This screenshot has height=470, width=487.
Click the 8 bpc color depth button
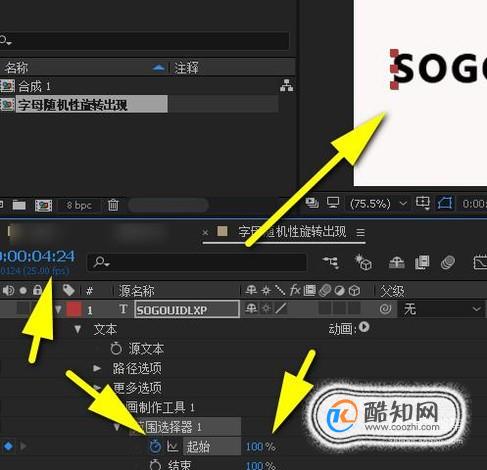pyautogui.click(x=79, y=205)
